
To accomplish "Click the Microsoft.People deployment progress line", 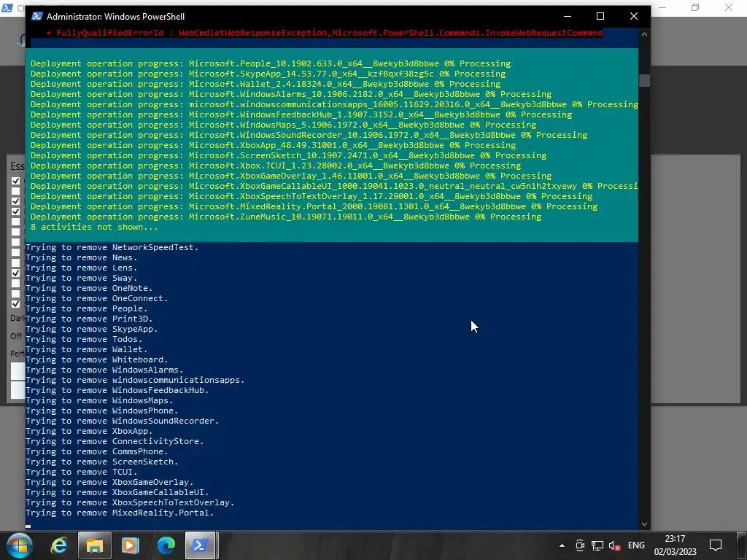I will pos(271,63).
